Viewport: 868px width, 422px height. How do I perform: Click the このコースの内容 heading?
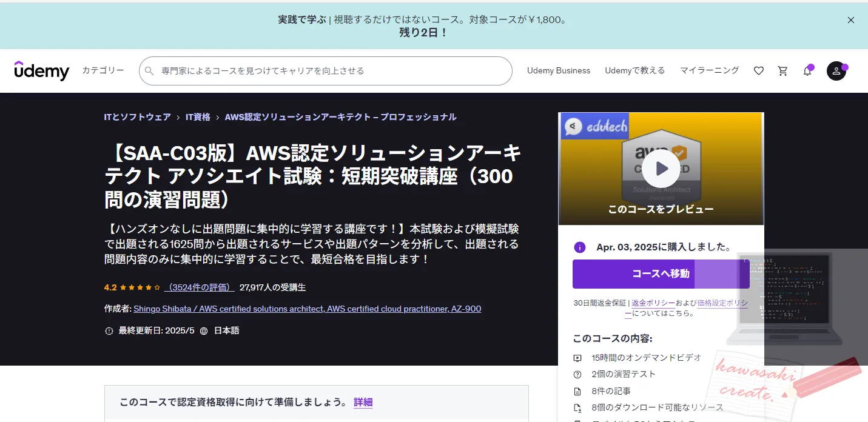pos(613,338)
